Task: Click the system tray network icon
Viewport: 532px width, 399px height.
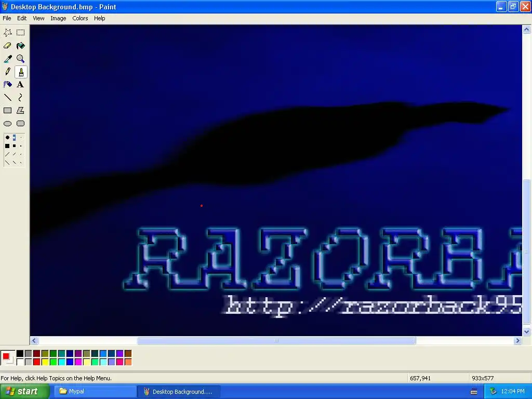Action: point(493,392)
